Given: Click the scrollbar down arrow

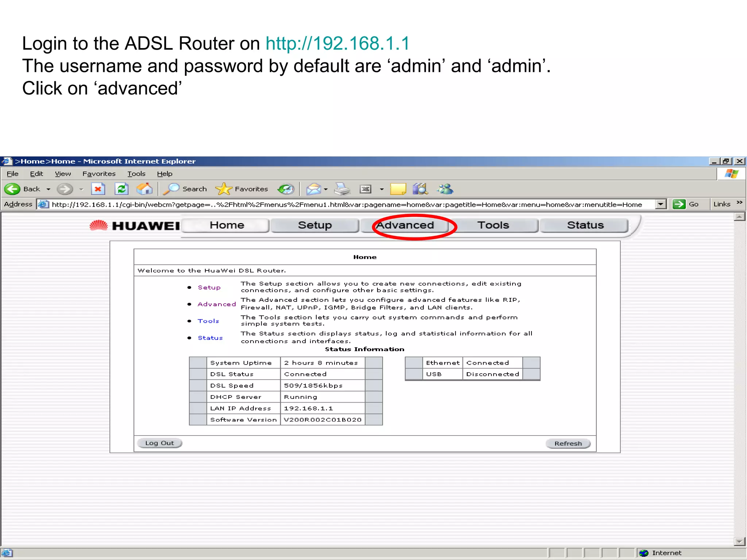Looking at the screenshot, I should [739, 541].
